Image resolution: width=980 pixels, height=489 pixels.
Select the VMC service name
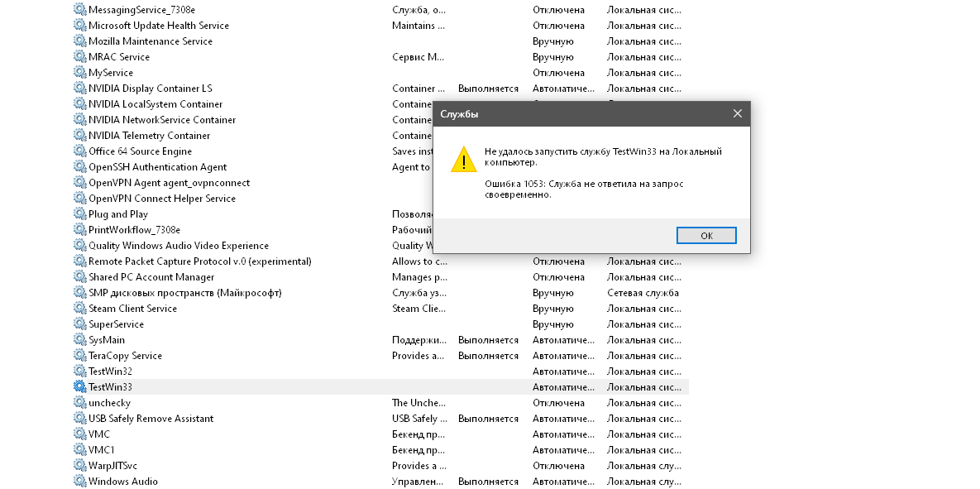pyautogui.click(x=99, y=434)
